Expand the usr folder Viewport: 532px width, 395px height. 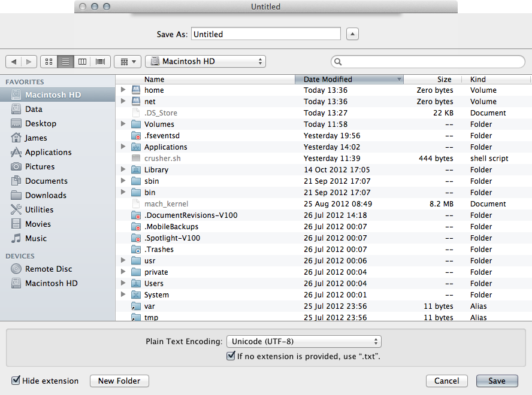[x=123, y=260]
